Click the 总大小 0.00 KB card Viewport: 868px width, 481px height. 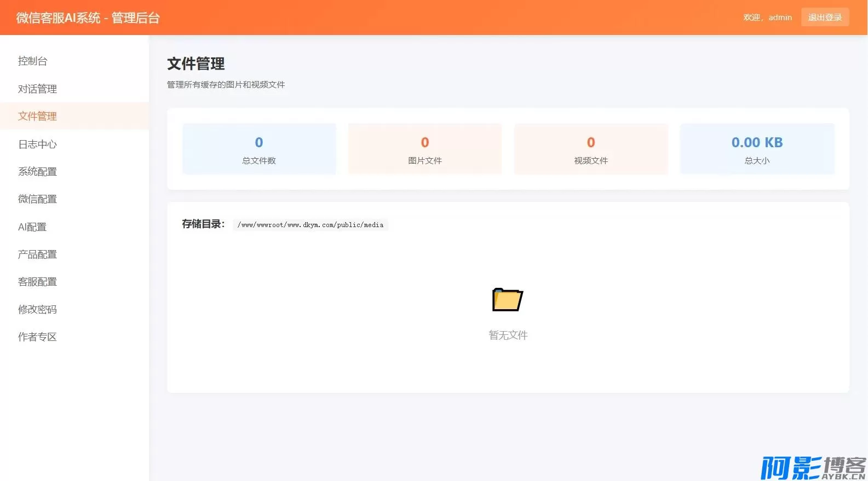[x=757, y=149]
